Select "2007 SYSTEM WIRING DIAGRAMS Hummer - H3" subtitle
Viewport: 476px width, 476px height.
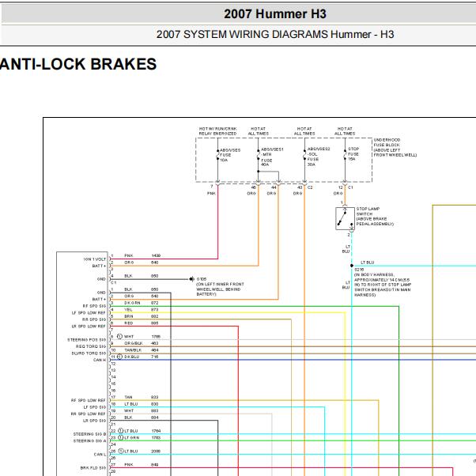(x=275, y=34)
